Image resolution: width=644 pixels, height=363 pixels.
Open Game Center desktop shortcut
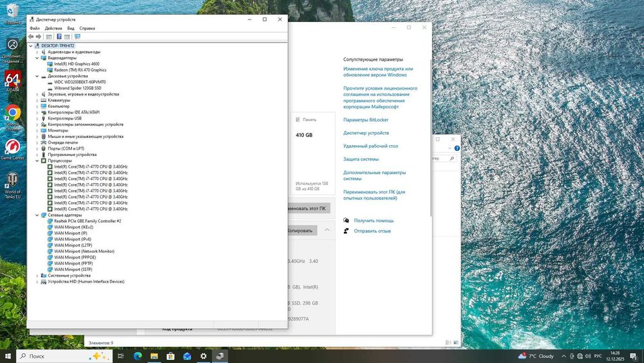(x=12, y=150)
